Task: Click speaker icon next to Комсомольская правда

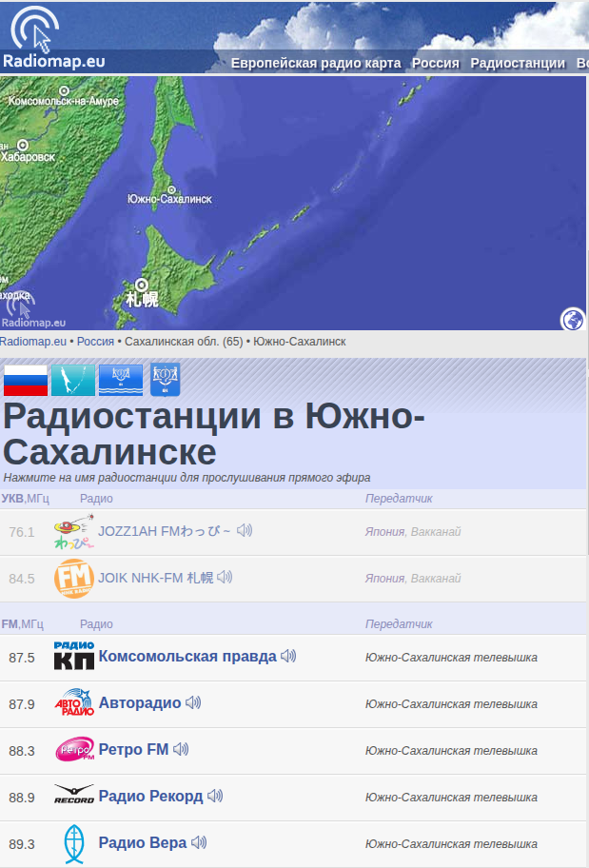Action: tap(288, 656)
